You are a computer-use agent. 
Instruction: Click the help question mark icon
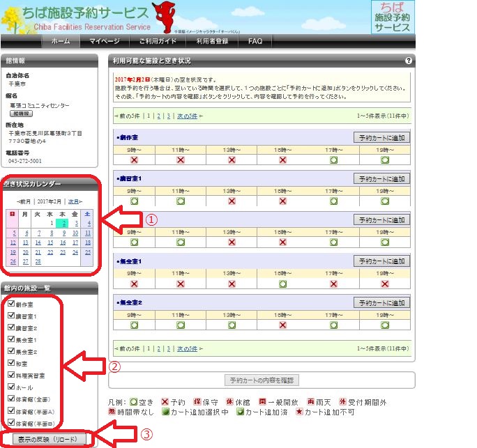(x=409, y=61)
